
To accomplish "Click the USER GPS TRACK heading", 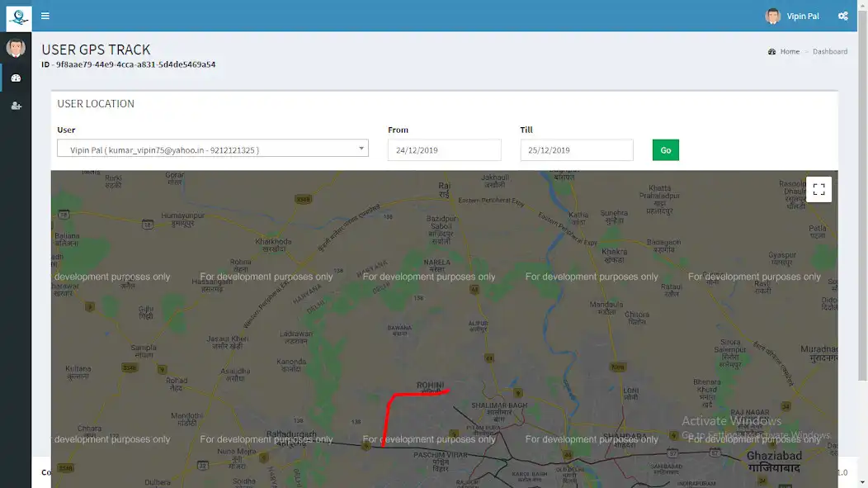I will (96, 50).
